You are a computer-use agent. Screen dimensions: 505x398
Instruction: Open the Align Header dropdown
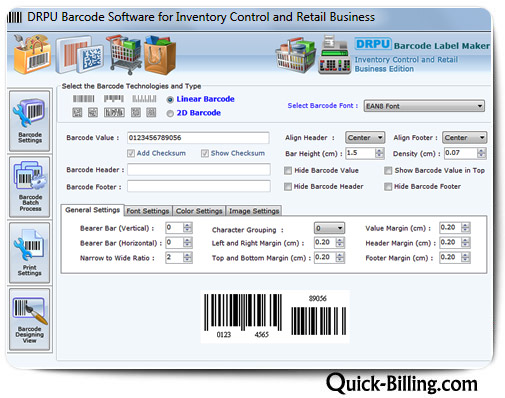(365, 137)
